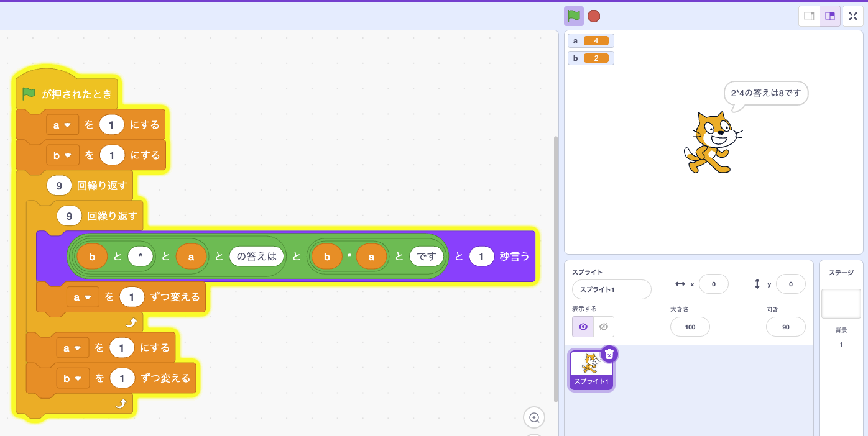Click the '表示する' label
The image size is (868, 436).
pos(584,309)
